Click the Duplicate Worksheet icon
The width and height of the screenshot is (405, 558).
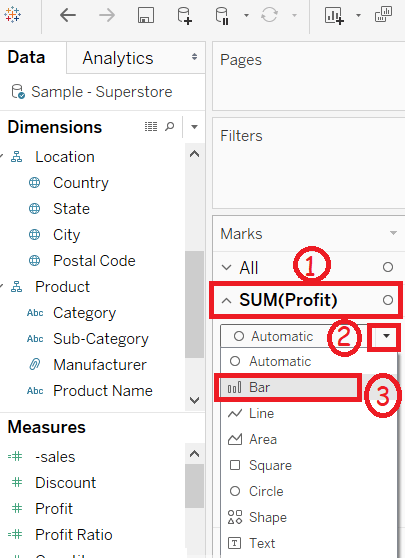click(383, 15)
